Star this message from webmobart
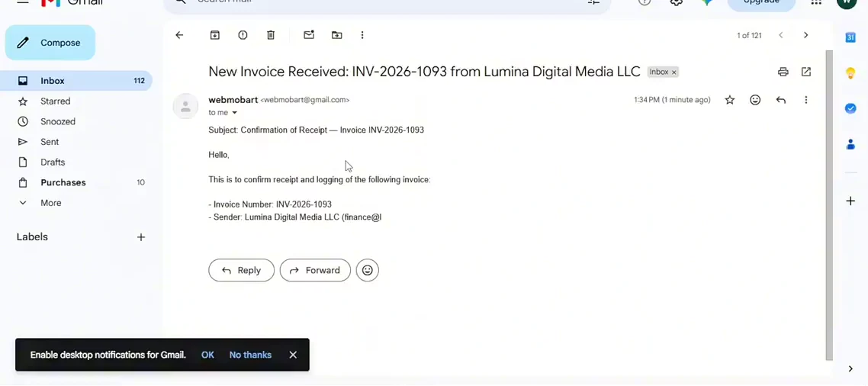Screen dimensions: 868x386 pos(730,100)
